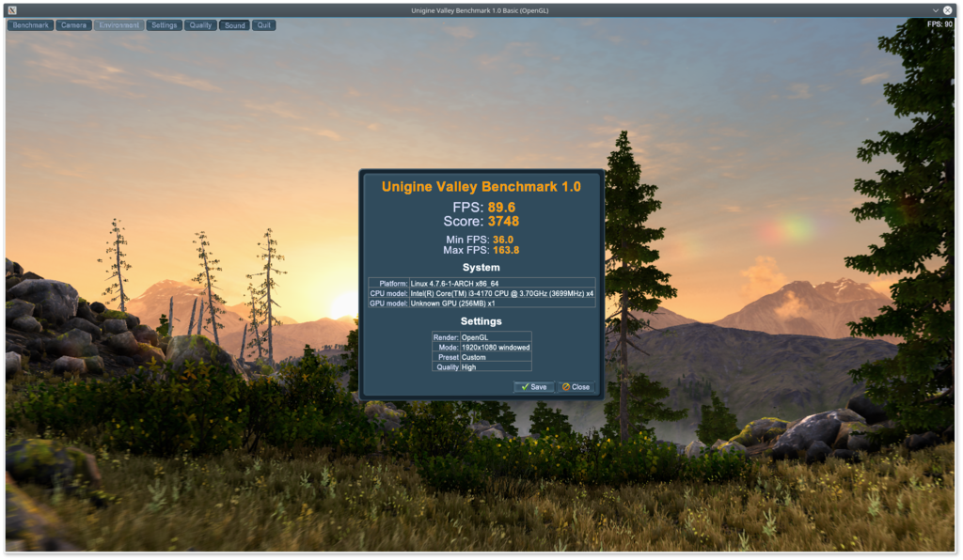Screen dimensions: 963x560
Task: Open the Environment menu
Action: (x=119, y=25)
